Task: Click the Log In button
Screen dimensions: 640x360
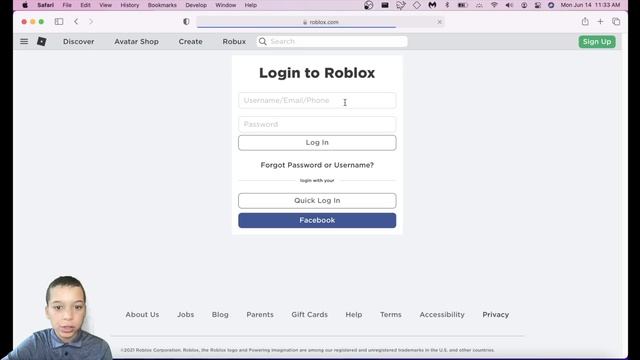Action: click(317, 142)
